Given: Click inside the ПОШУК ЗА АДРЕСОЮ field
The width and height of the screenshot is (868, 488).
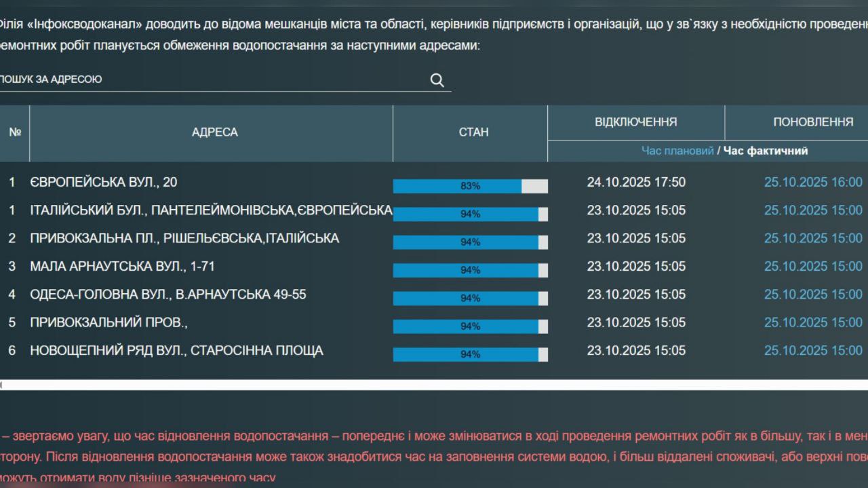Looking at the screenshot, I should click(x=203, y=79).
